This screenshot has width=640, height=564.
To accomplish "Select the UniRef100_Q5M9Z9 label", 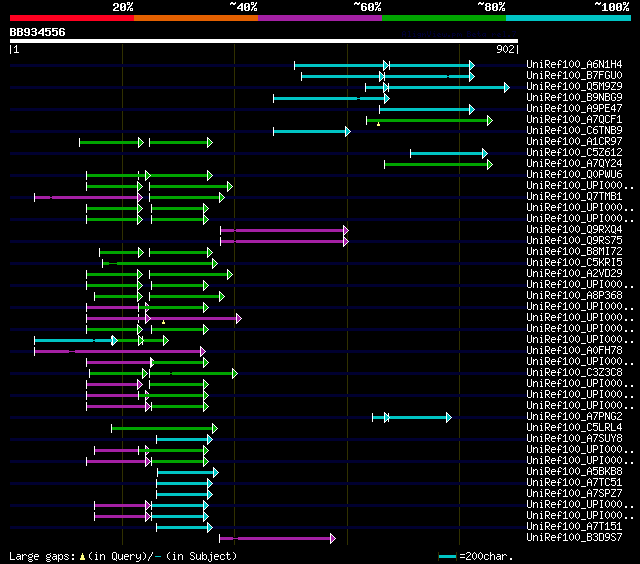I will [x=574, y=86].
